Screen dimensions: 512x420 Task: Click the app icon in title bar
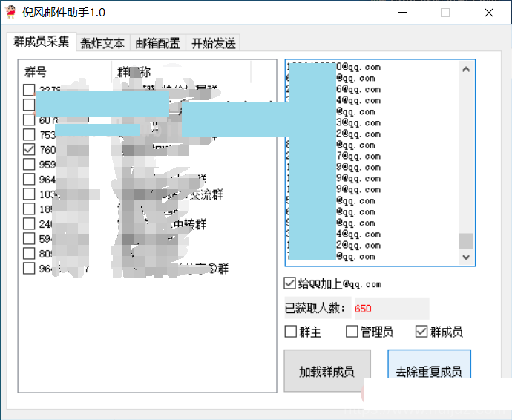tap(11, 12)
